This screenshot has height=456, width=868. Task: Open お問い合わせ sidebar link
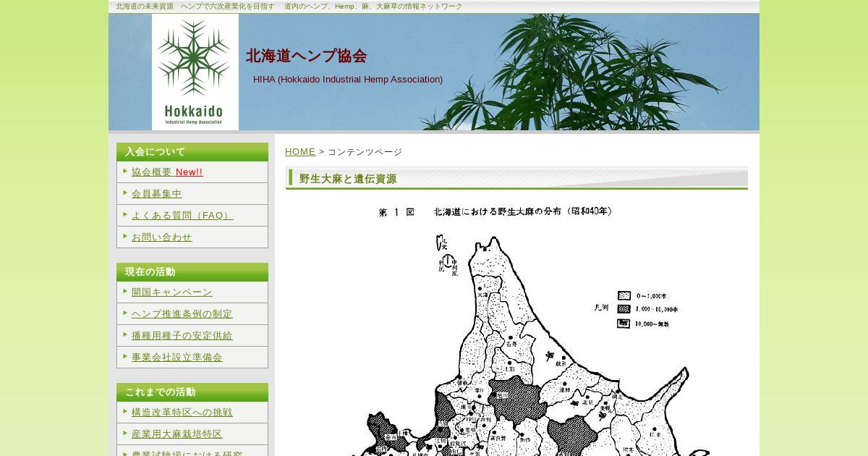click(x=162, y=237)
